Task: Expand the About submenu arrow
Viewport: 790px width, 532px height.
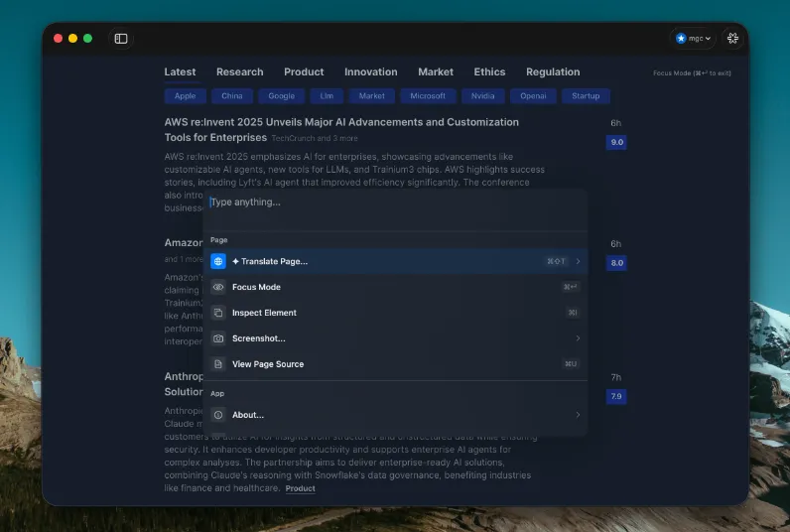Action: pos(578,415)
